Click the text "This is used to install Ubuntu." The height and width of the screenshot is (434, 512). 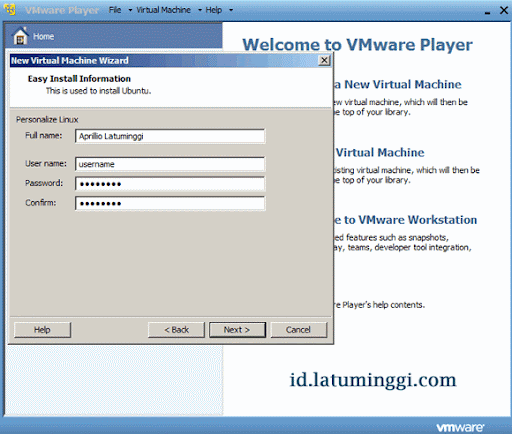click(98, 91)
